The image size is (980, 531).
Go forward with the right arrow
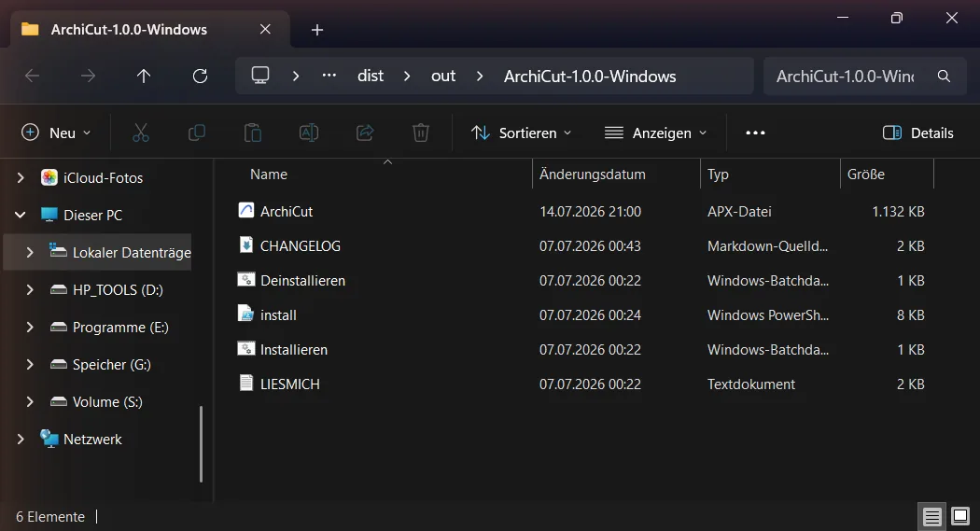tap(88, 77)
